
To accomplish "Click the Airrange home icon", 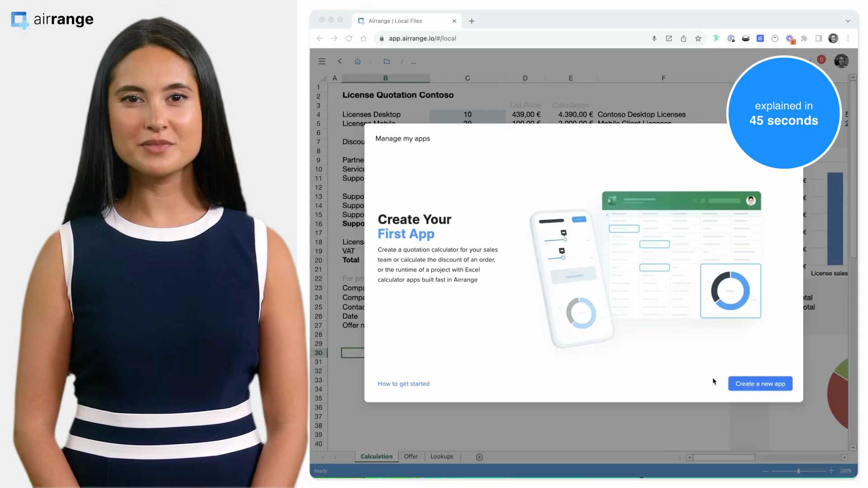I will pos(358,61).
